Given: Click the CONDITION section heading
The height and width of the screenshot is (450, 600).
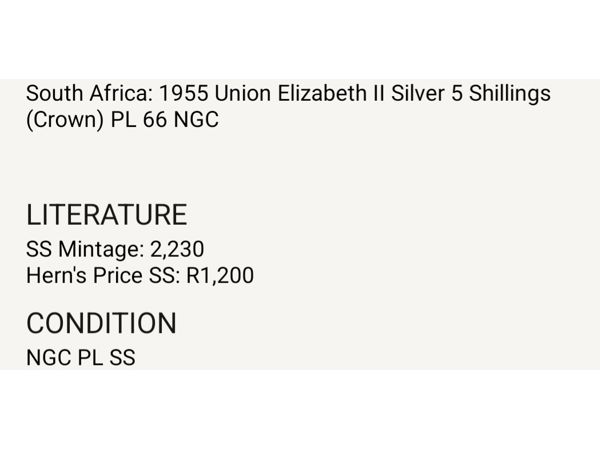Looking at the screenshot, I should click(x=101, y=323).
